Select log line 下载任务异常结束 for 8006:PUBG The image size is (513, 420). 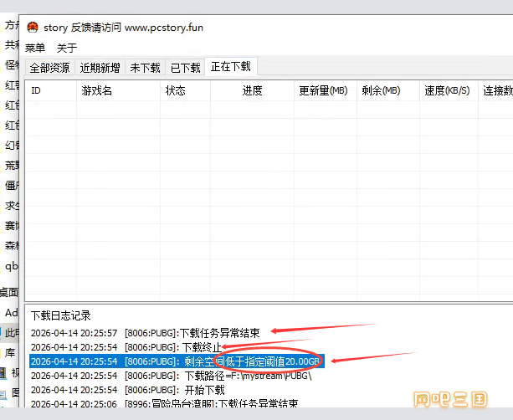click(x=146, y=333)
